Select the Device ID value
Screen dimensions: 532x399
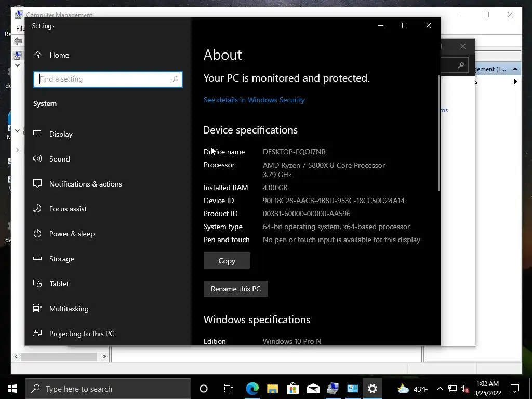pyautogui.click(x=334, y=201)
